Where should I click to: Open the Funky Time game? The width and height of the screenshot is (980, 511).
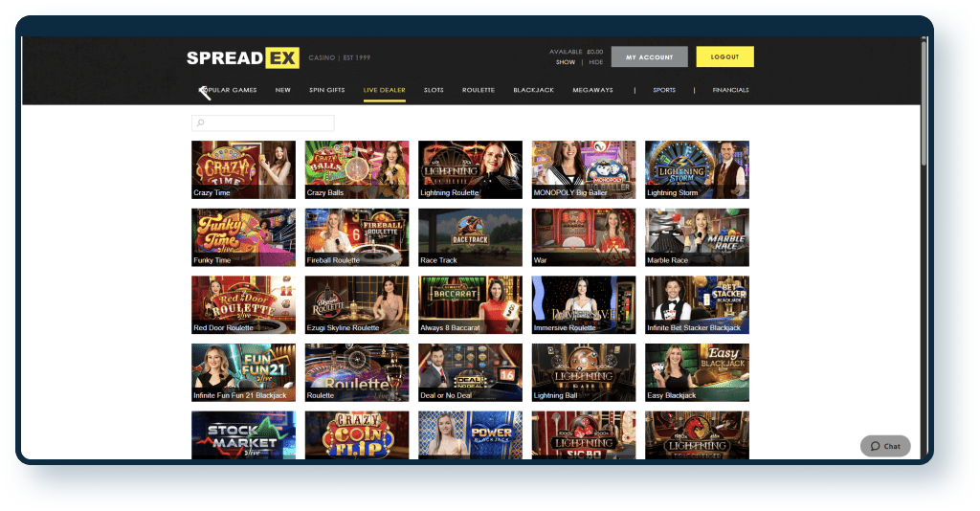(244, 237)
